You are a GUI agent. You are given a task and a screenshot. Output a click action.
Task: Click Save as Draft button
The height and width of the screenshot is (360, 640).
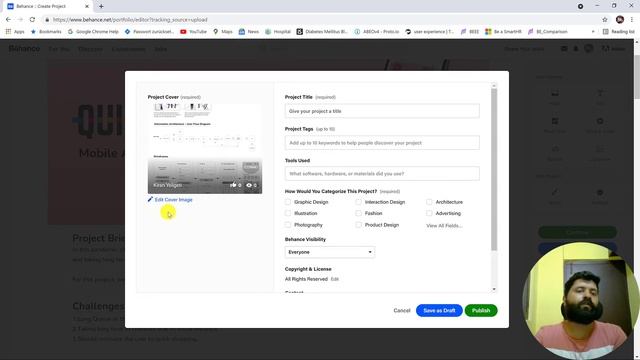pos(439,311)
